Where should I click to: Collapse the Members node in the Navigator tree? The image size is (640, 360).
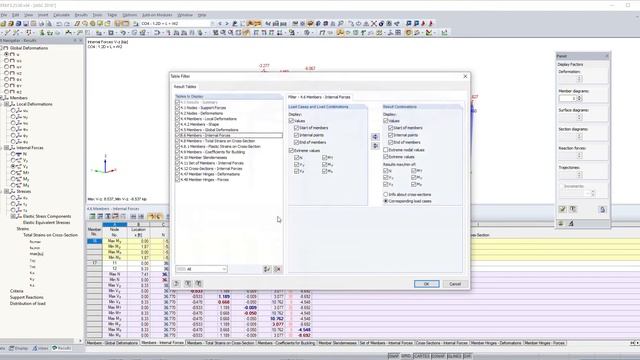1,98
